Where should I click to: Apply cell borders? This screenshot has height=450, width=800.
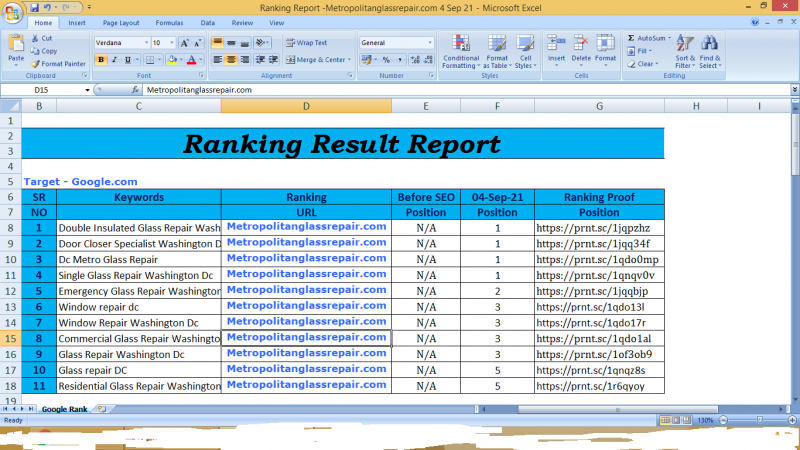tap(149, 60)
